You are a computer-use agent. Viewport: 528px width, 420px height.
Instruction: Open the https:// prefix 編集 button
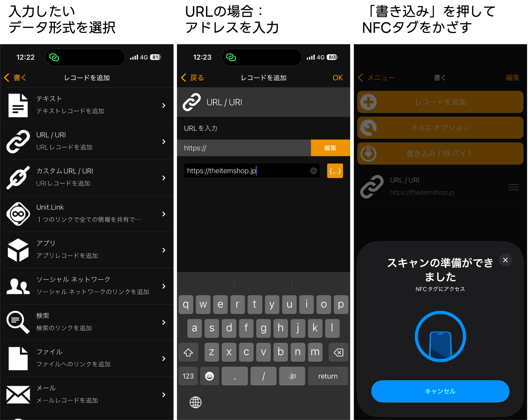click(331, 148)
